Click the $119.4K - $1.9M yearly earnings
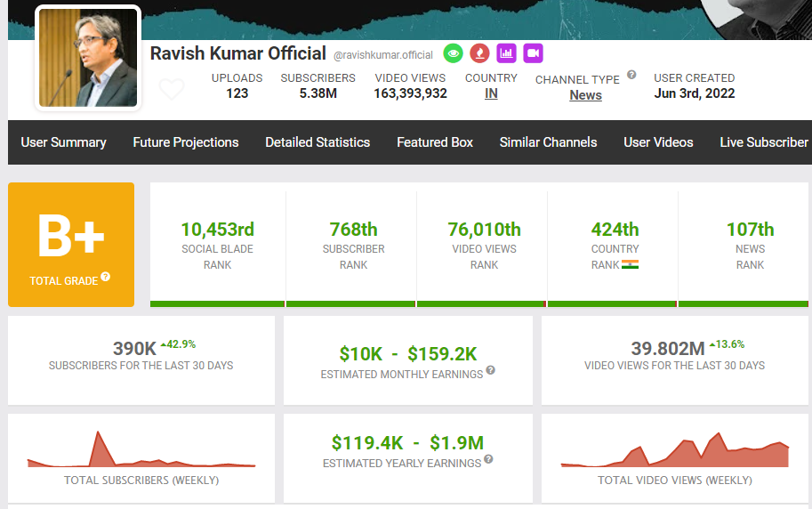812x509 pixels. 407,443
